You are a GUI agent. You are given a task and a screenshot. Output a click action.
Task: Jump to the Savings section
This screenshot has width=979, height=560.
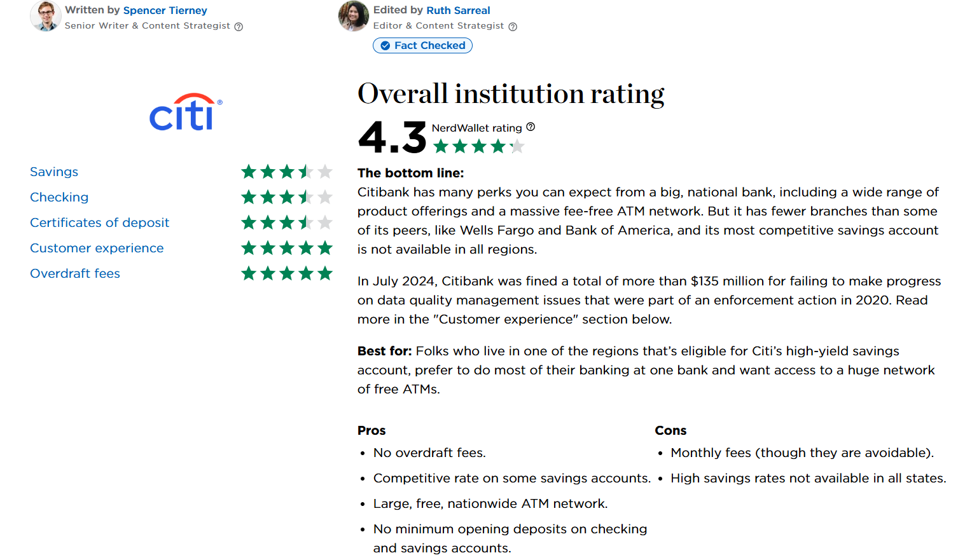coord(54,172)
